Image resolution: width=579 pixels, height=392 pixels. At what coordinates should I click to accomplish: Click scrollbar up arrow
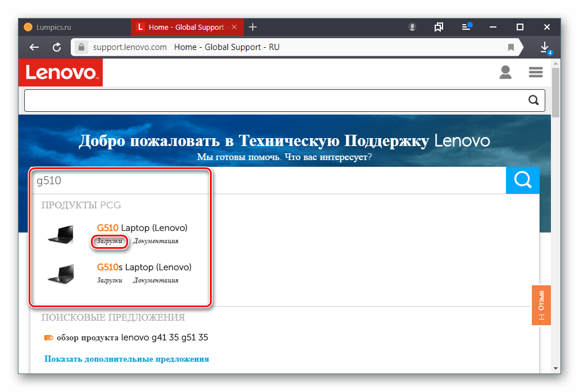pos(556,63)
